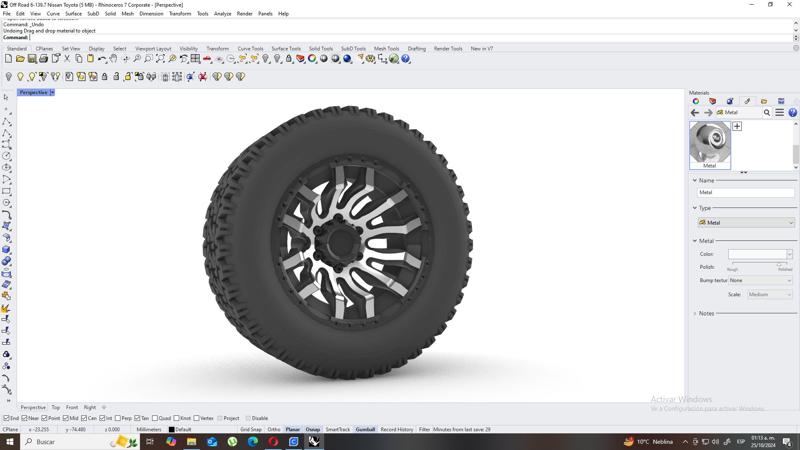Switch to the Render Tools toolbar tab

(x=448, y=48)
